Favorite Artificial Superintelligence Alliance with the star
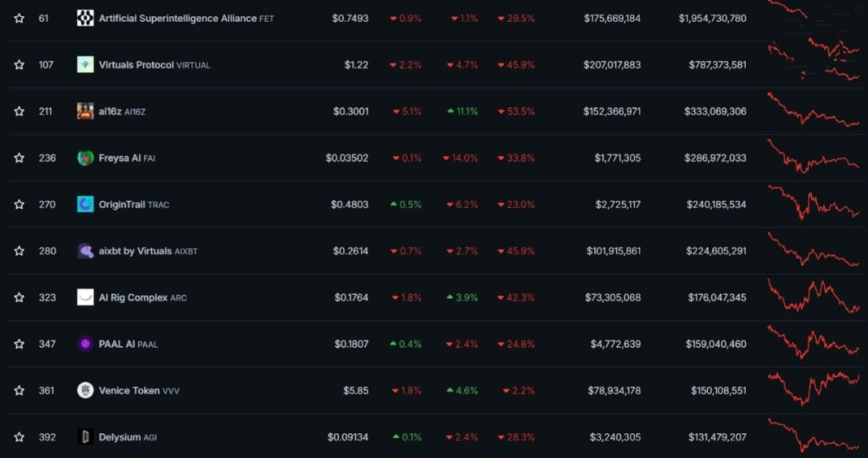Viewport: 868px width, 458px height. coord(18,18)
